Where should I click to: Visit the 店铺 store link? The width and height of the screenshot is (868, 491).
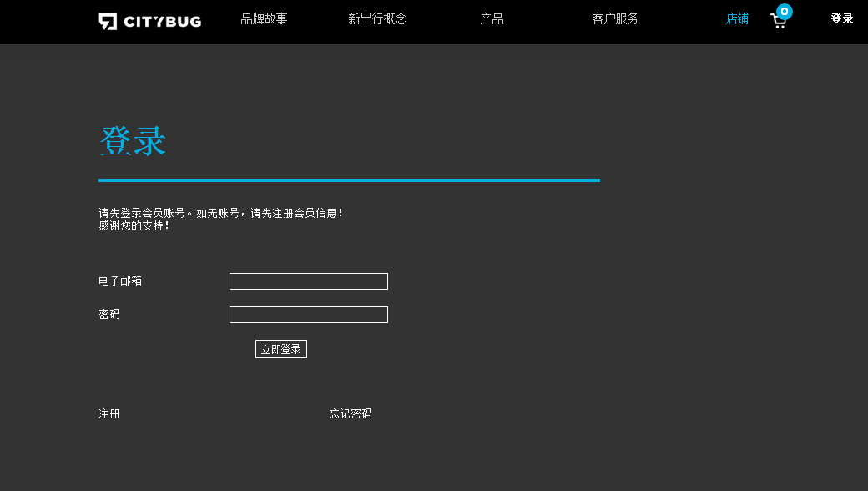coord(737,19)
